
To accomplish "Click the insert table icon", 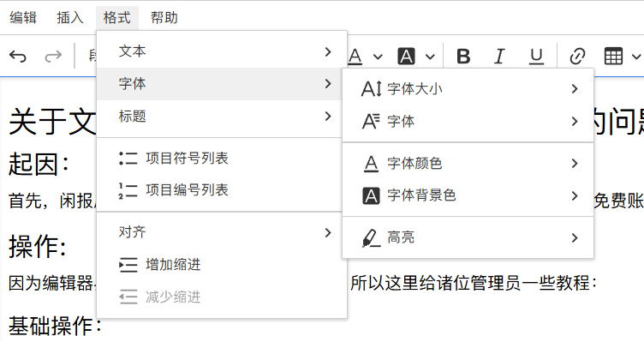I will point(613,56).
